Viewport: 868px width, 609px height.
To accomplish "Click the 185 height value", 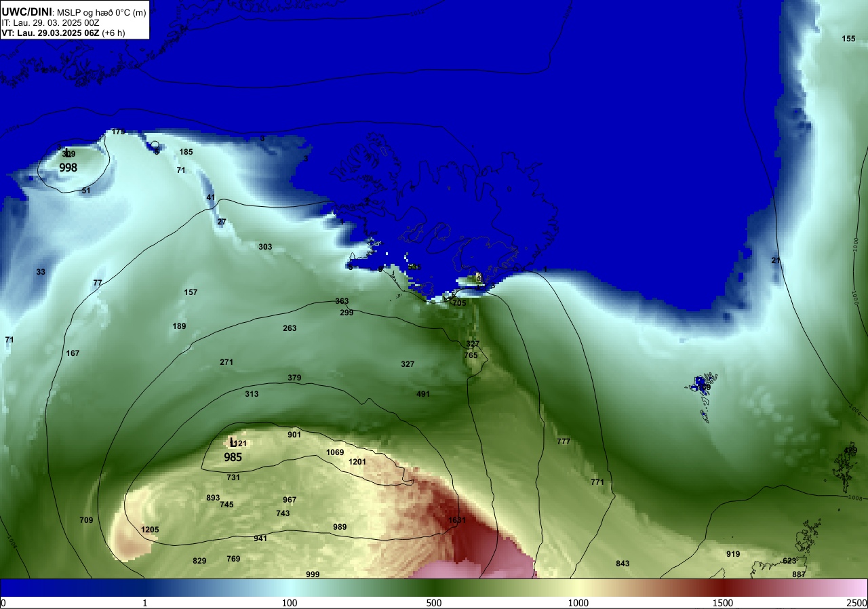I will (x=186, y=152).
